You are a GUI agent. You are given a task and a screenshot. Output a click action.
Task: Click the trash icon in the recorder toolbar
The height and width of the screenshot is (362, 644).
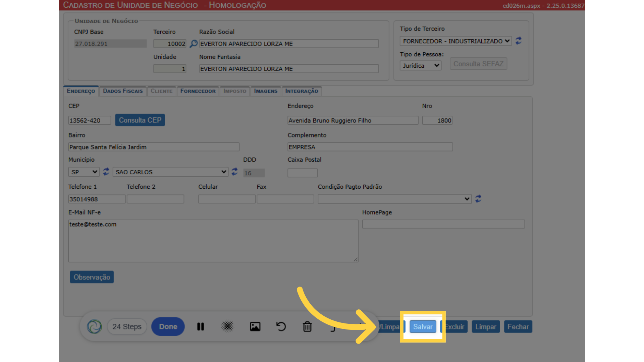point(307,326)
